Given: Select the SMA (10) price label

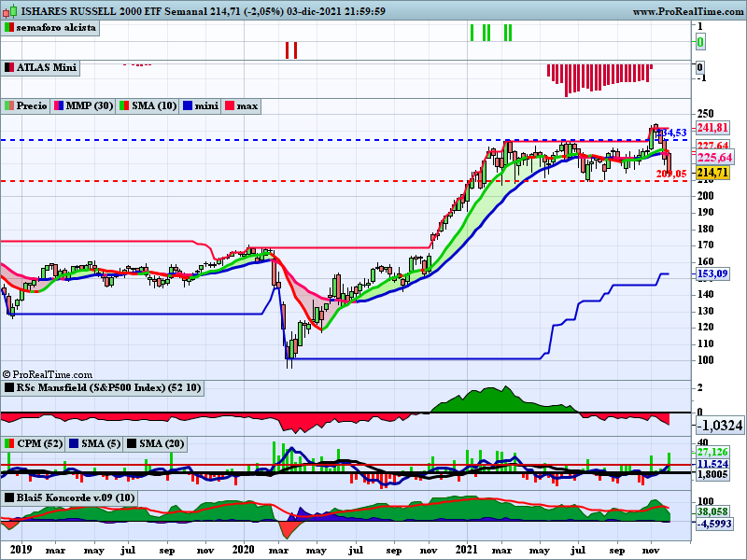Looking at the screenshot, I should pos(154,105).
